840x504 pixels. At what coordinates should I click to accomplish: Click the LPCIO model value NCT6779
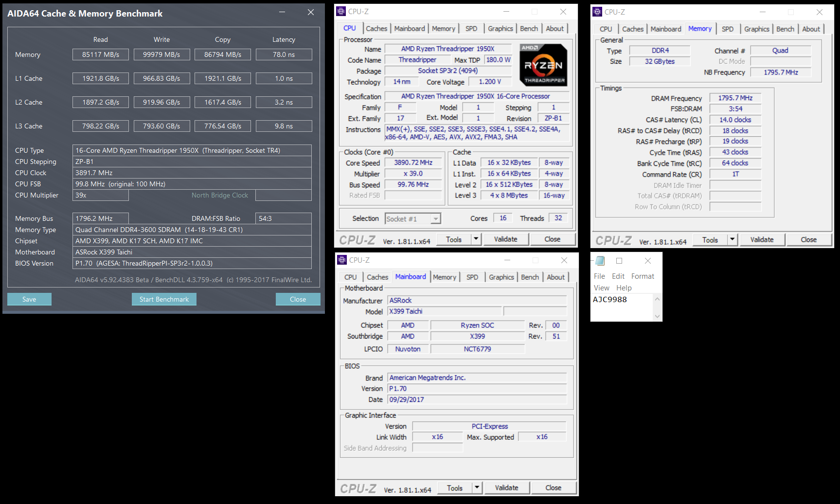tap(477, 349)
